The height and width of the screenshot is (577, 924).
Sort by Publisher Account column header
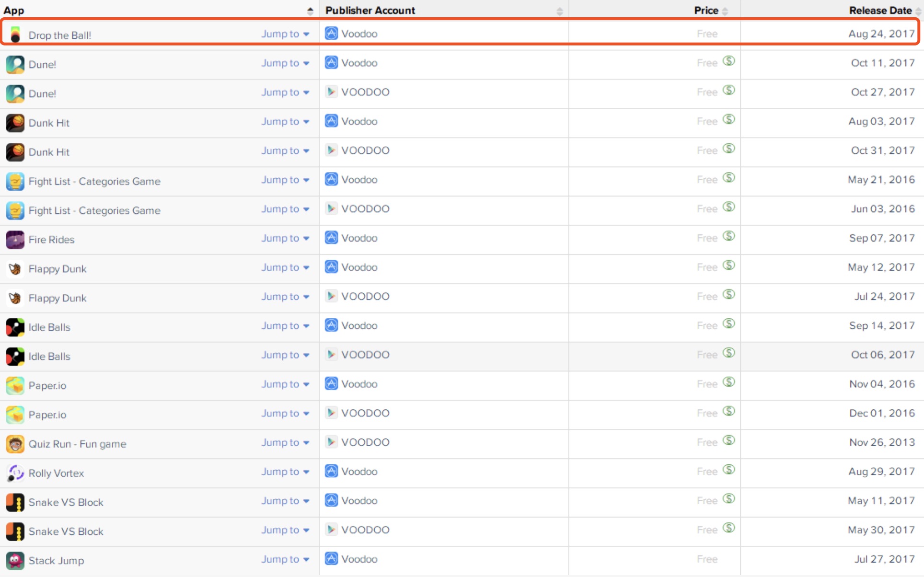[370, 10]
